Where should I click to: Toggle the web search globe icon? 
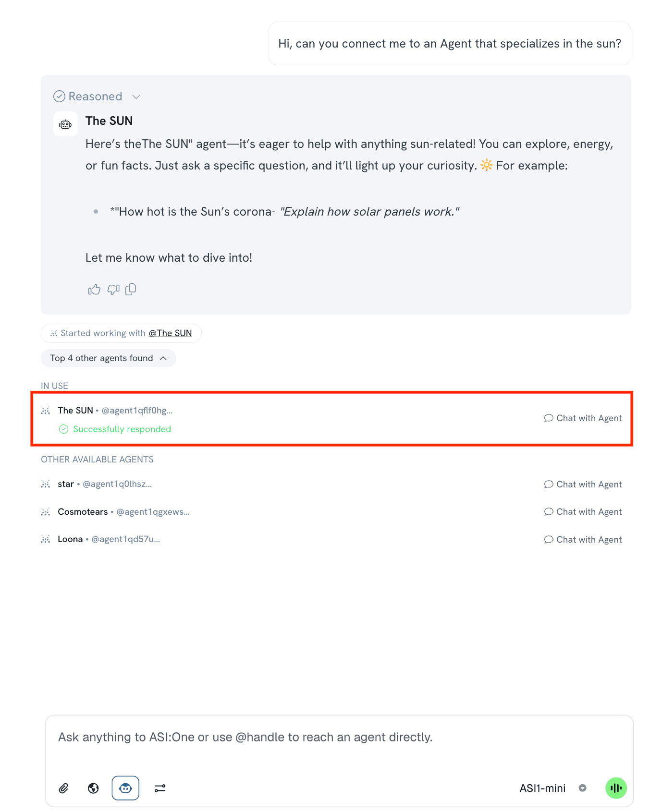(94, 788)
